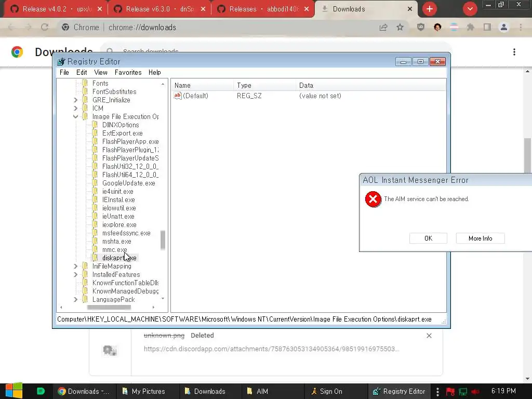Click the Data column header

(x=371, y=86)
